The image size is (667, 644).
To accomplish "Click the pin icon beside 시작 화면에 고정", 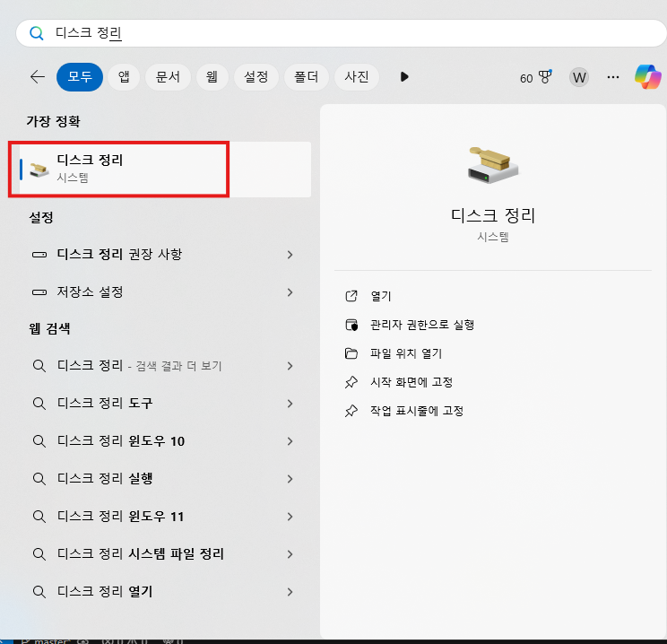I will (x=351, y=382).
